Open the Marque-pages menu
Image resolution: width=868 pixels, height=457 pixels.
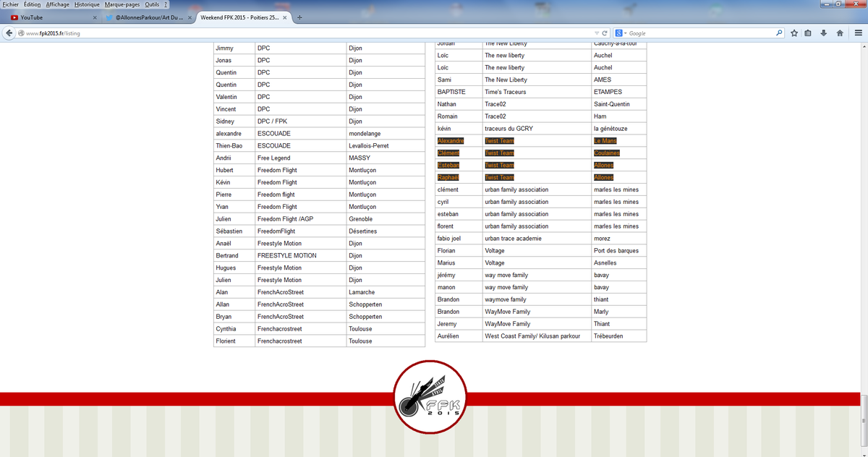[122, 4]
